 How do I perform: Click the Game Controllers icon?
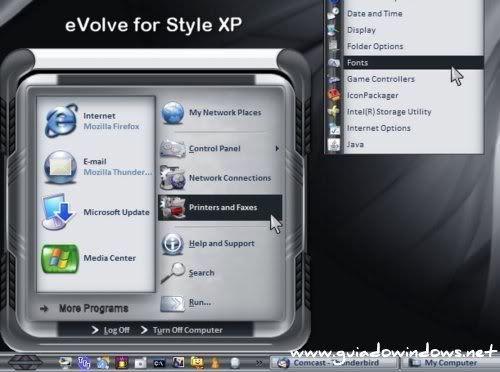(334, 79)
